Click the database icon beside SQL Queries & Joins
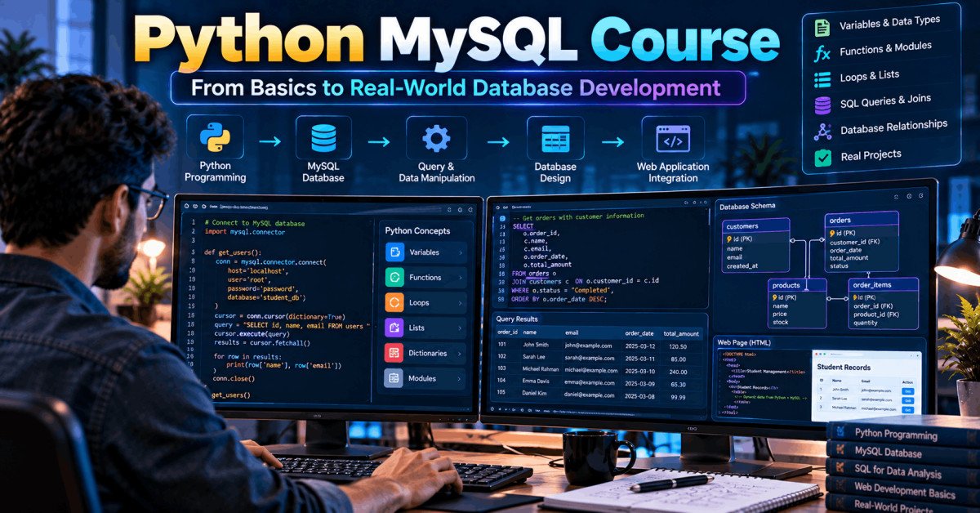 [823, 105]
